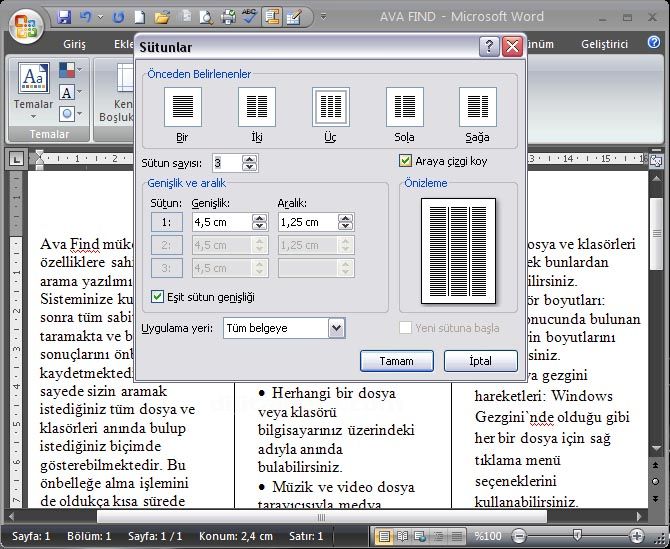Toggle the Araya çizgi koy checkbox
Image resolution: width=670 pixels, height=549 pixels.
pyautogui.click(x=405, y=161)
